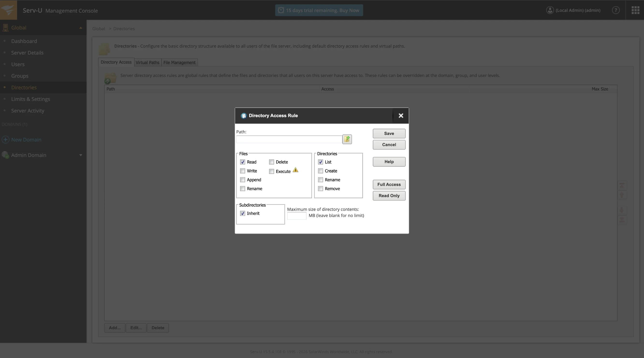644x358 pixels.
Task: Move rule down arrow icon
Action: pos(622,210)
